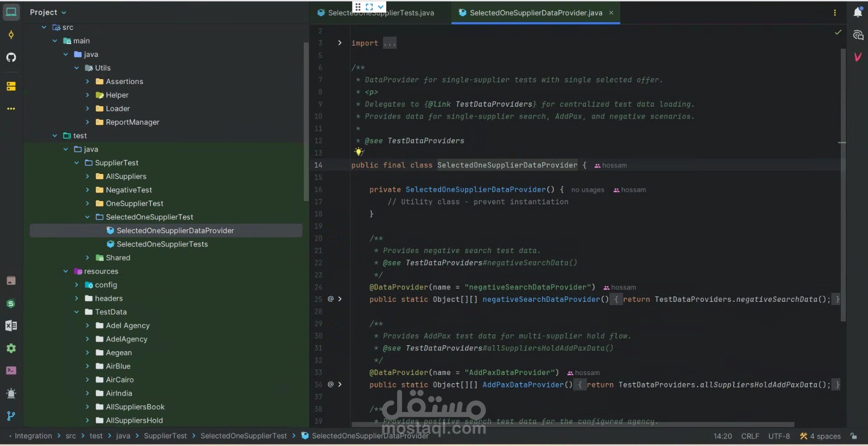Open the Notifications bell

[x=858, y=12]
